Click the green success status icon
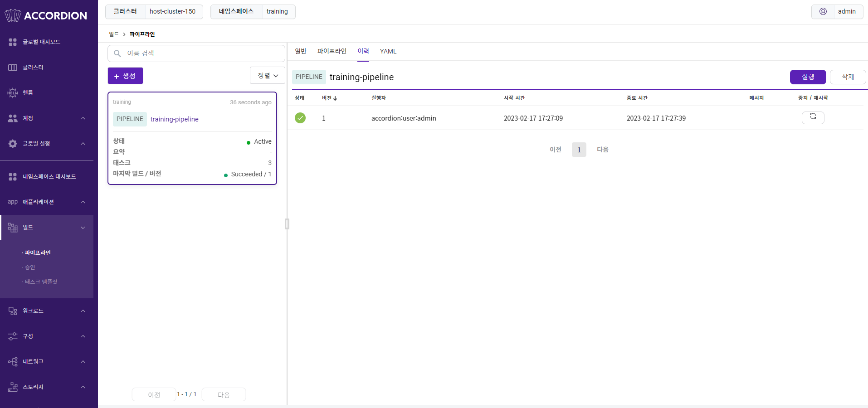868x408 pixels. [x=300, y=118]
